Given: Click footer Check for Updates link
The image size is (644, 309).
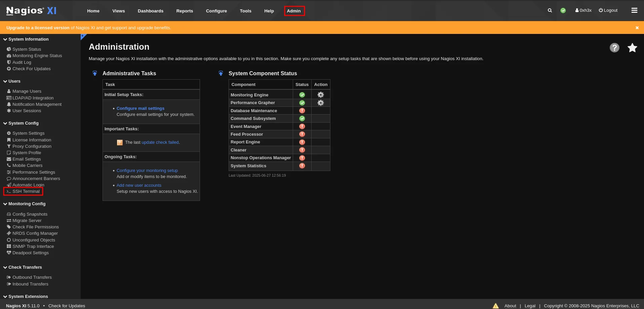Looking at the screenshot, I should click(67, 306).
